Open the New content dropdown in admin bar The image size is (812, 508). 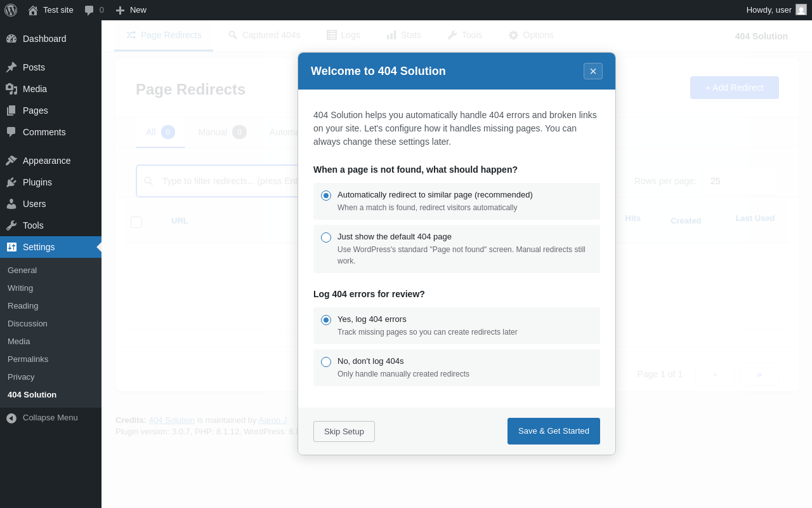[x=131, y=10]
